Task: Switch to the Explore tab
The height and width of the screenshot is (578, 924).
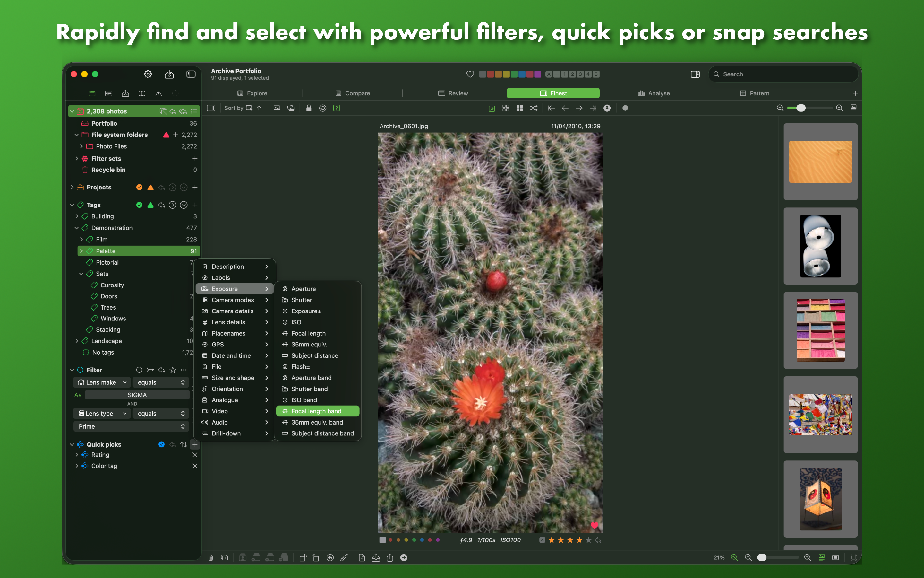Action: (x=252, y=93)
